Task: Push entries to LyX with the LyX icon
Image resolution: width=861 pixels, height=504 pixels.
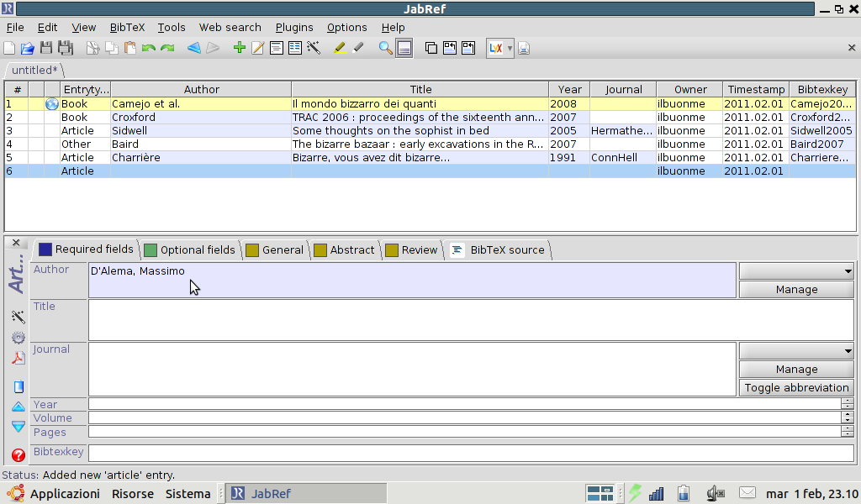Action: (496, 48)
